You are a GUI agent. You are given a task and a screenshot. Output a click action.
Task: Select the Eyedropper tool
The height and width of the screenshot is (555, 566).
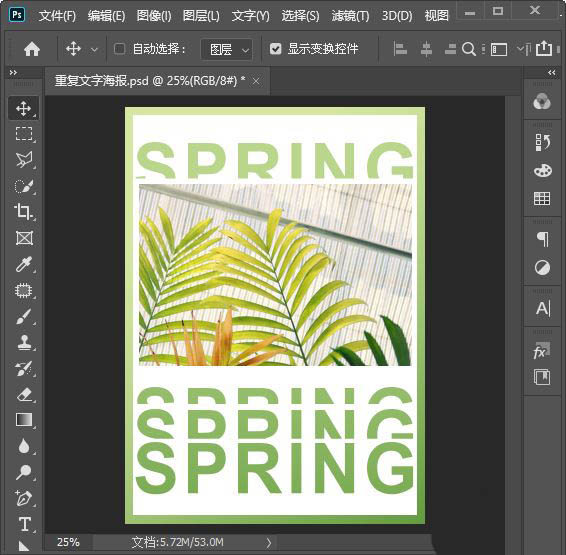[x=24, y=264]
